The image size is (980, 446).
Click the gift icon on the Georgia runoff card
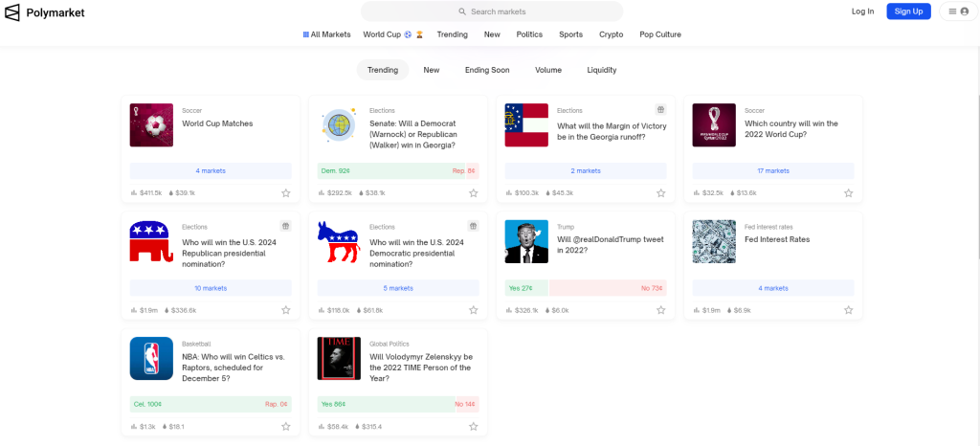point(660,110)
